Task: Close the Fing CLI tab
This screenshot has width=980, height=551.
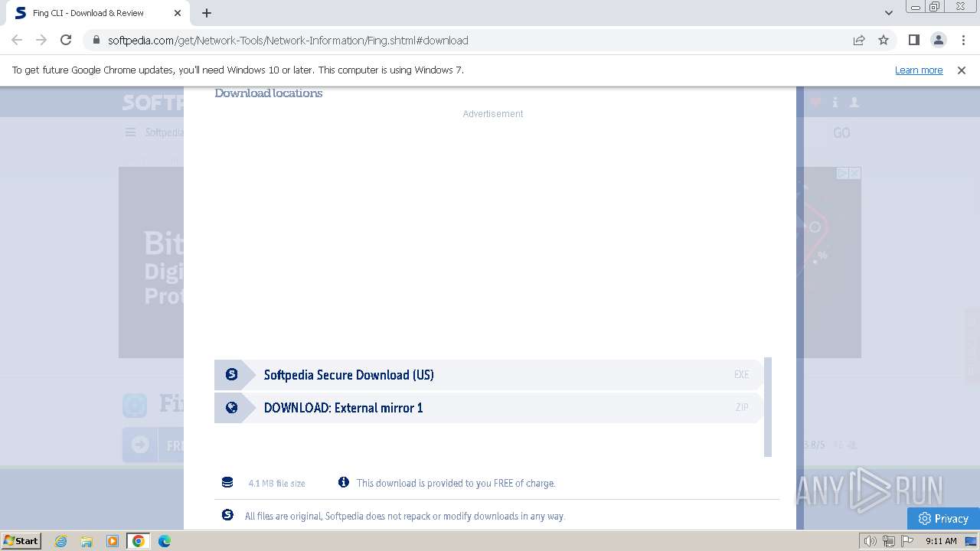Action: pos(178,13)
